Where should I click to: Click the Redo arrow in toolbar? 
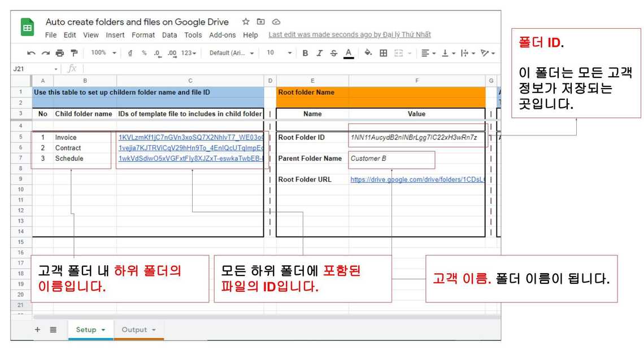click(x=45, y=53)
